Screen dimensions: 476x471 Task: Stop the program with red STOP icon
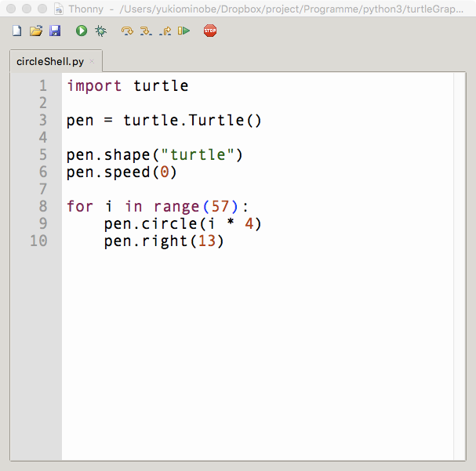(210, 31)
